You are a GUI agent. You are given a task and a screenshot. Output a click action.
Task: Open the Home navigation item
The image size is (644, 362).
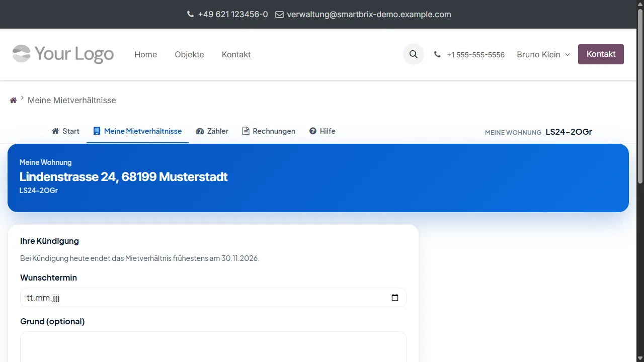point(146,54)
